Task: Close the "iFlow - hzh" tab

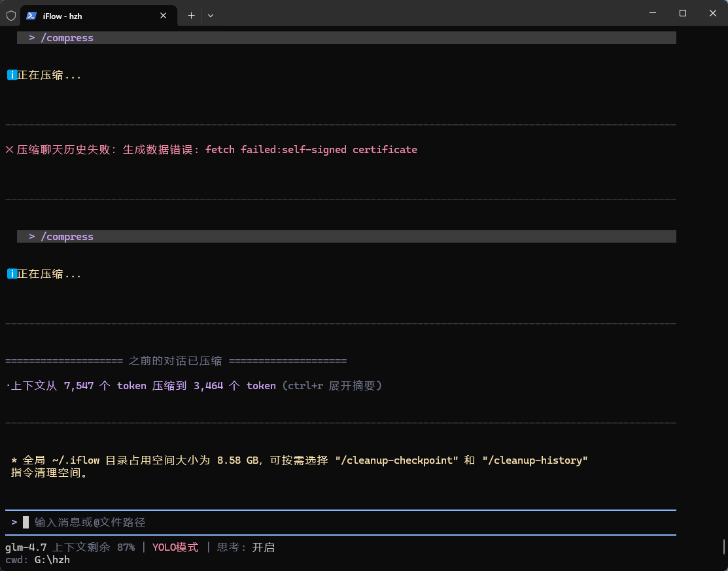Action: click(x=164, y=15)
